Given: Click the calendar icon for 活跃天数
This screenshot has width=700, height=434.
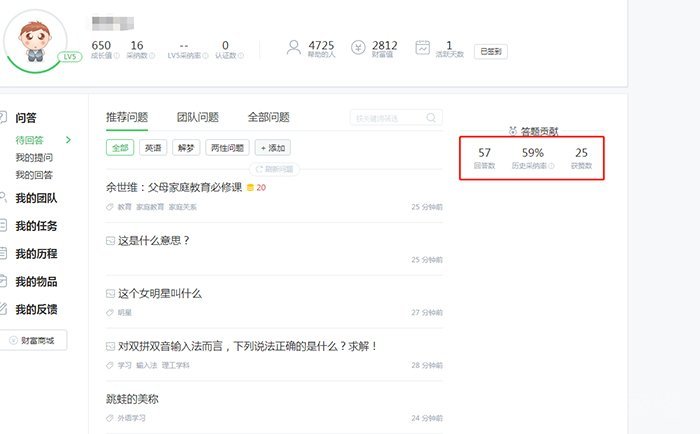Looking at the screenshot, I should [x=422, y=47].
